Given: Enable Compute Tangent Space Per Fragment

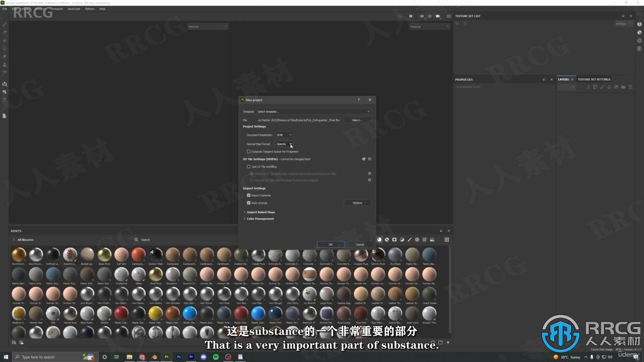Looking at the screenshot, I should [x=249, y=151].
